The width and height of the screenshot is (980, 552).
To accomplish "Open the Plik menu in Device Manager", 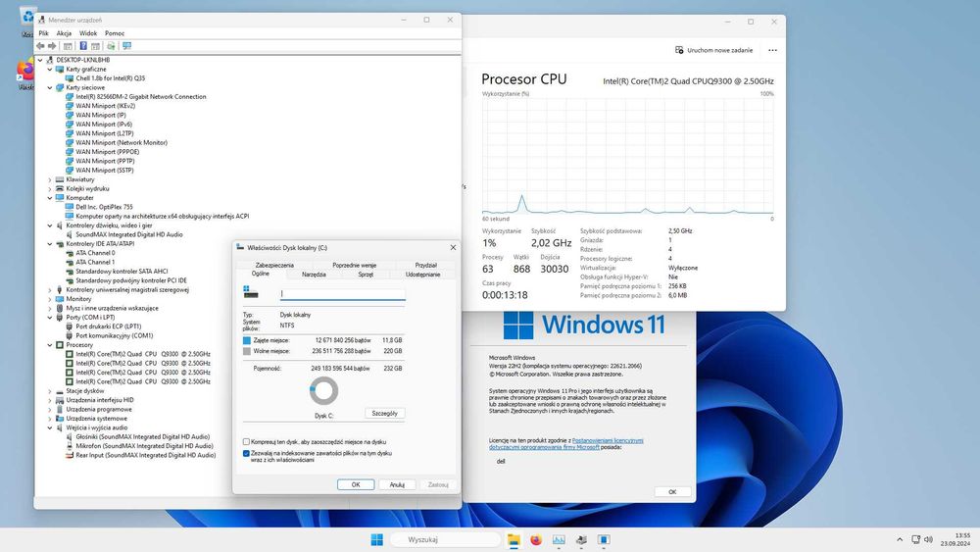I will [x=44, y=33].
